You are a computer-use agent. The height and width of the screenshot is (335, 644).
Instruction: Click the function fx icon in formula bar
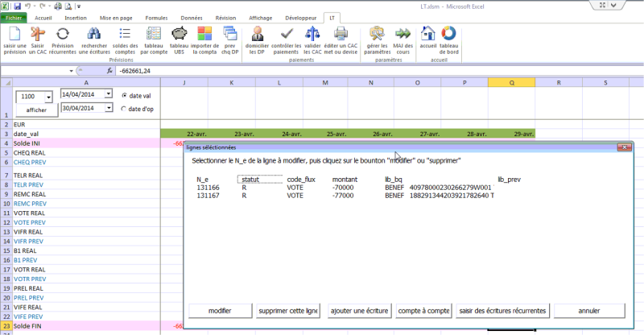tap(109, 71)
